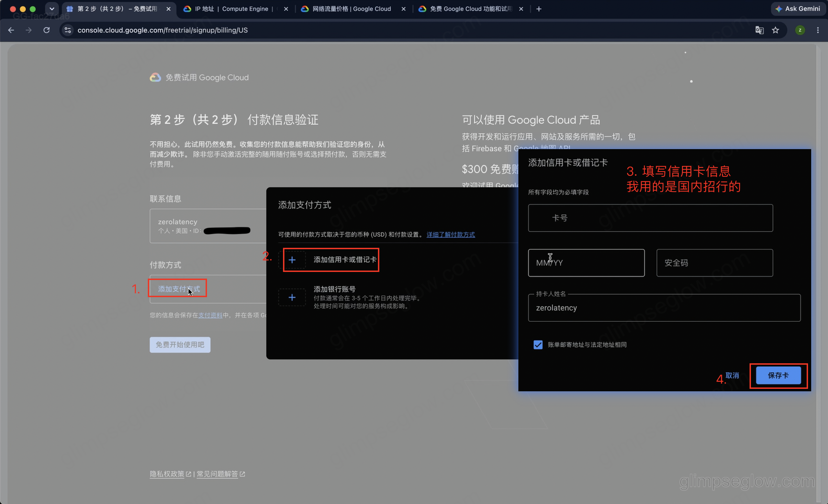This screenshot has height=504, width=828.
Task: Switch to the 'IP 地址 | Compute Engine' tab
Action: [233, 9]
